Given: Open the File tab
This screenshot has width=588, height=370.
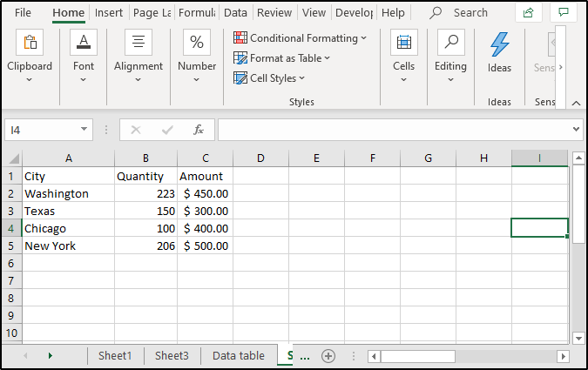Looking at the screenshot, I should click(x=23, y=13).
